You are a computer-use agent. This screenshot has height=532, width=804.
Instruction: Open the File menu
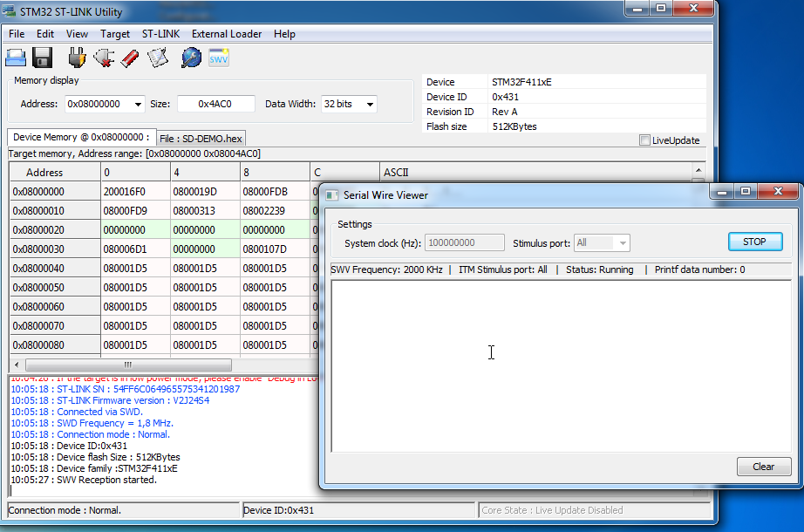[x=17, y=34]
